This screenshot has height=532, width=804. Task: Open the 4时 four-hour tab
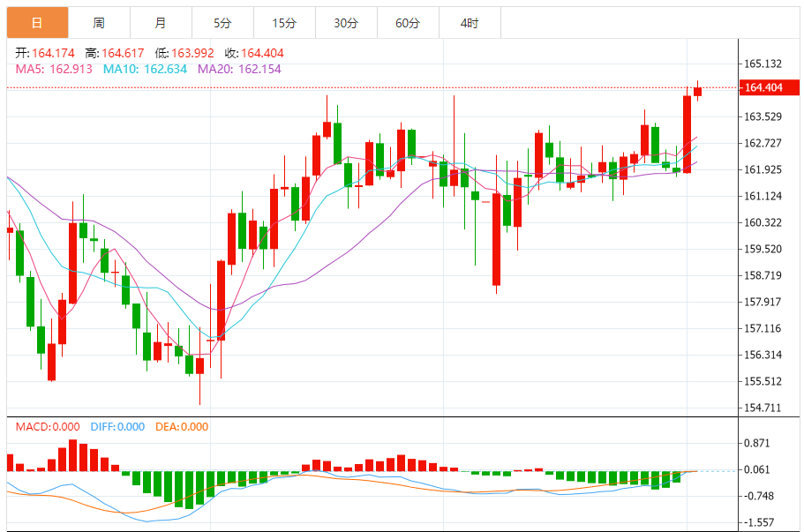(470, 23)
